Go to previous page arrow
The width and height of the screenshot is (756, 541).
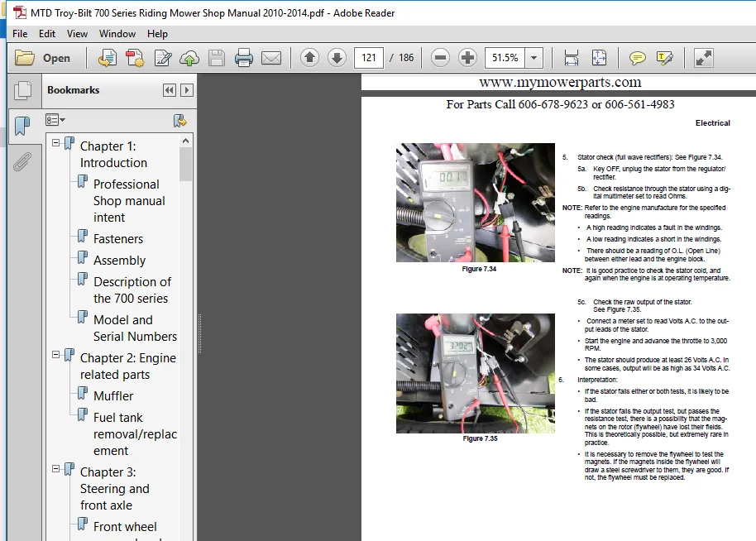coord(309,58)
